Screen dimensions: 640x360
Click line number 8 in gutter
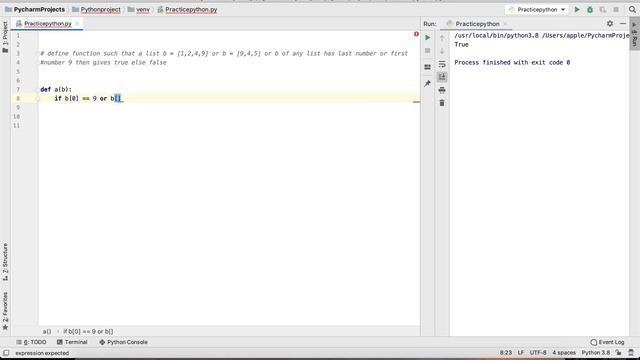point(18,98)
